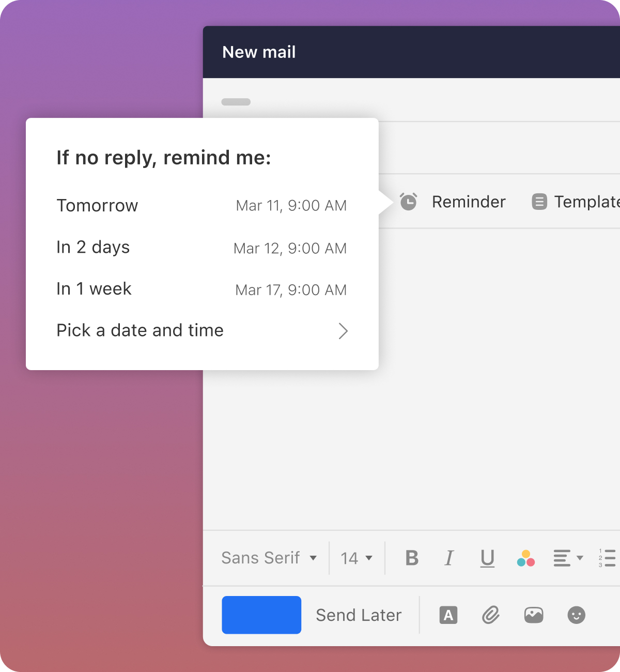
Task: Toggle underline formatting
Action: [487, 559]
